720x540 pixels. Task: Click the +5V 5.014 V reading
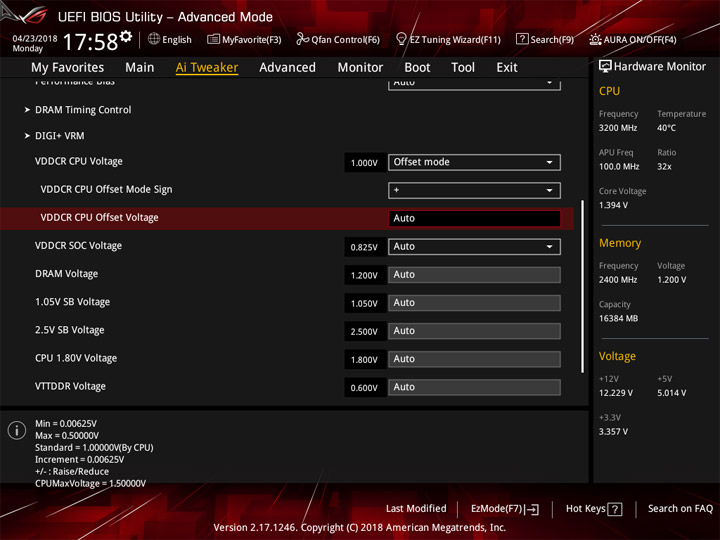click(671, 393)
